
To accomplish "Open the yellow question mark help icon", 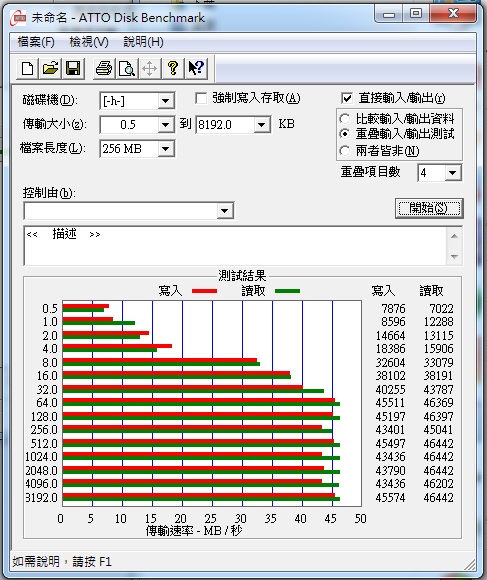I will [x=173, y=68].
